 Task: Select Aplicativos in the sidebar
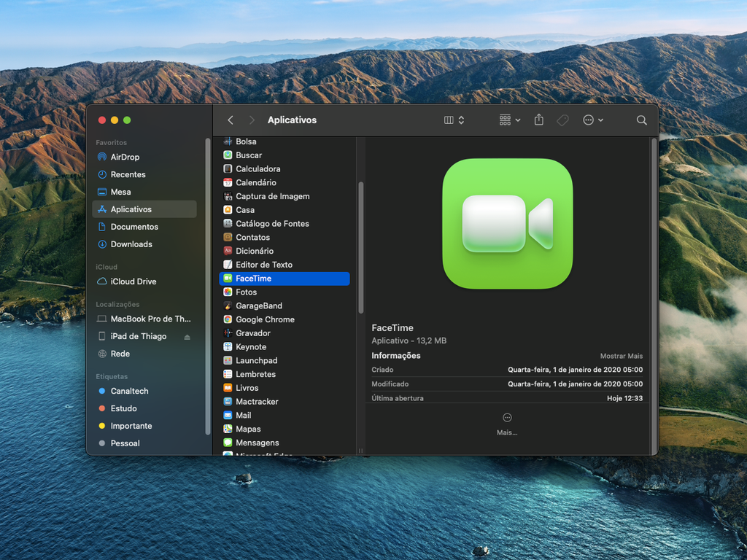coord(144,209)
